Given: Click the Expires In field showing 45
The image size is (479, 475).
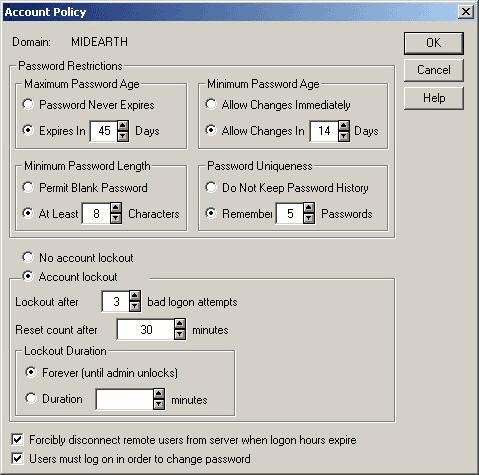Looking at the screenshot, I should [x=104, y=131].
